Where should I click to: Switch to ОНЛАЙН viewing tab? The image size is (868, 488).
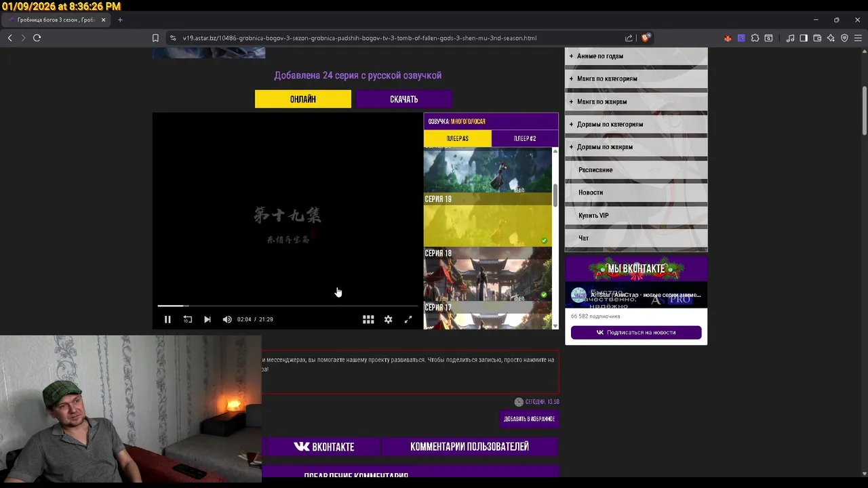[x=303, y=99]
